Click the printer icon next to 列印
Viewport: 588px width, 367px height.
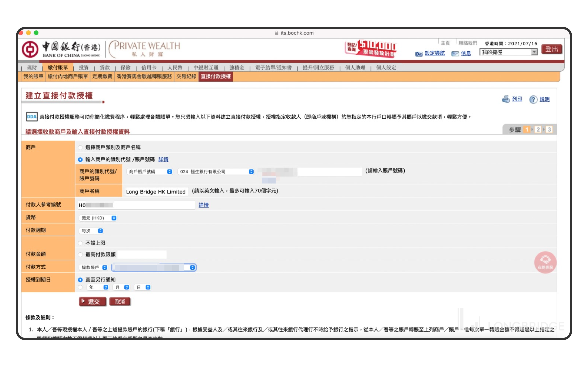(x=506, y=99)
